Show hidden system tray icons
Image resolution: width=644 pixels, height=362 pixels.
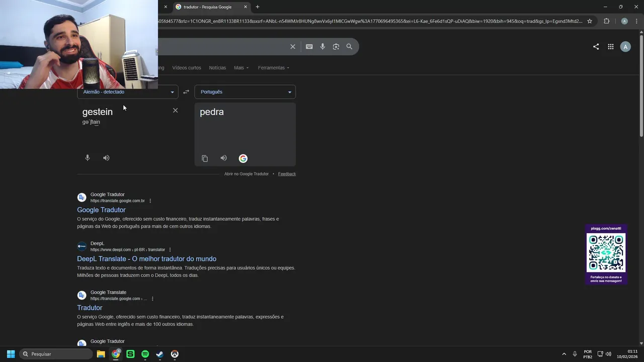pyautogui.click(x=563, y=354)
